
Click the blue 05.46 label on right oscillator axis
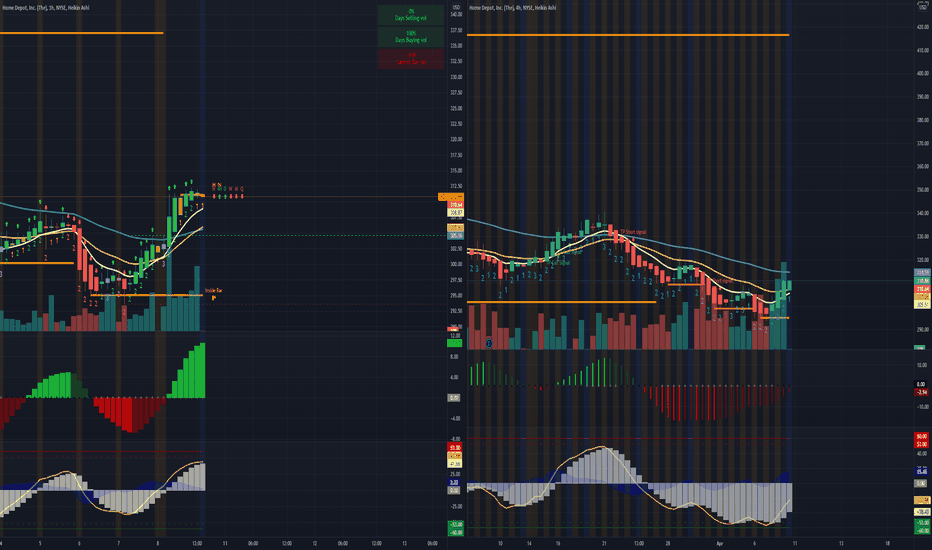(x=922, y=472)
